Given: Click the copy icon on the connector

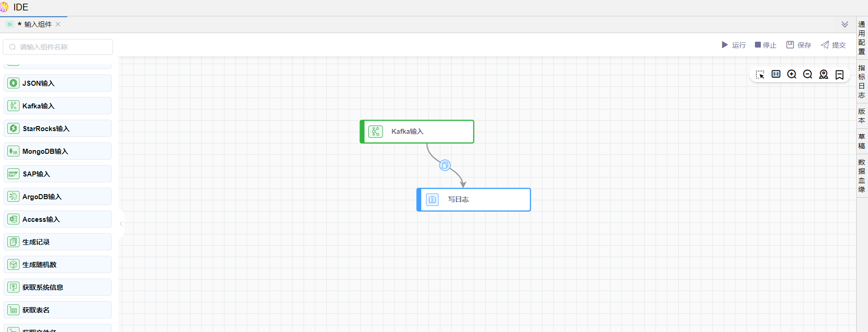Looking at the screenshot, I should (x=445, y=165).
